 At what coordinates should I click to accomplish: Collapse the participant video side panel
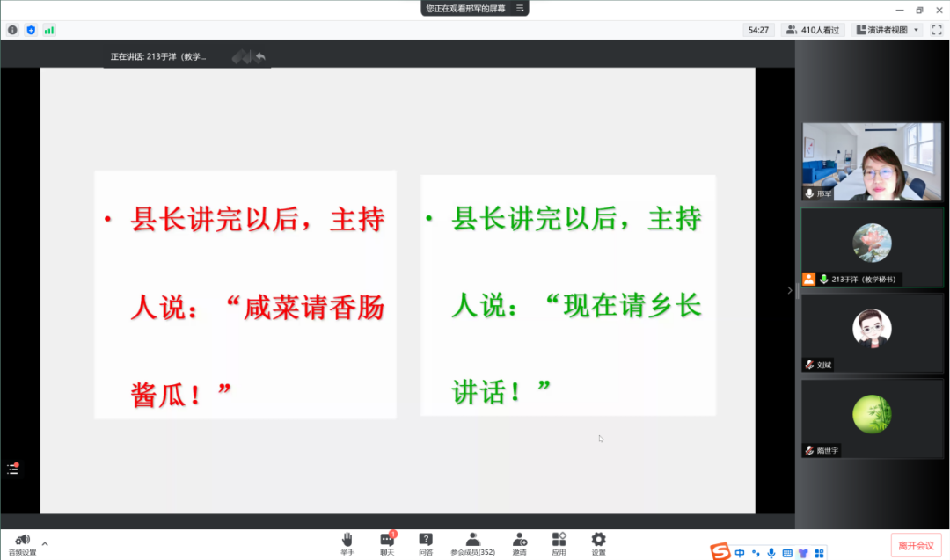tap(789, 290)
